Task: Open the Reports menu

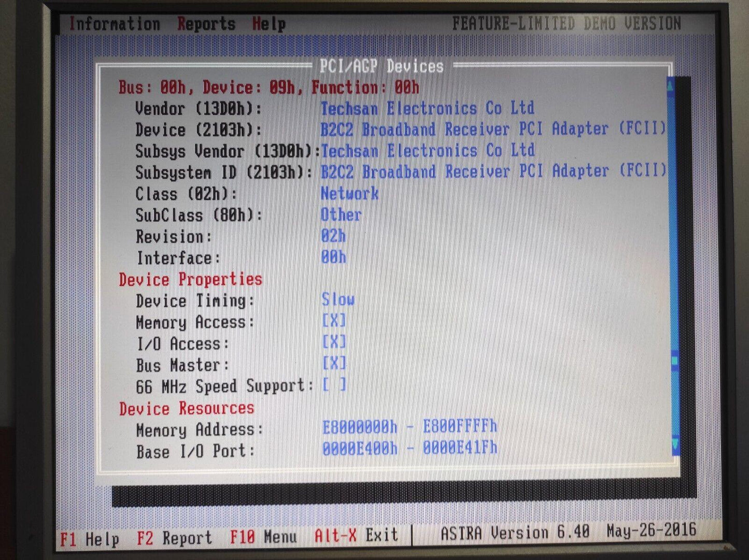Action: tap(206, 24)
